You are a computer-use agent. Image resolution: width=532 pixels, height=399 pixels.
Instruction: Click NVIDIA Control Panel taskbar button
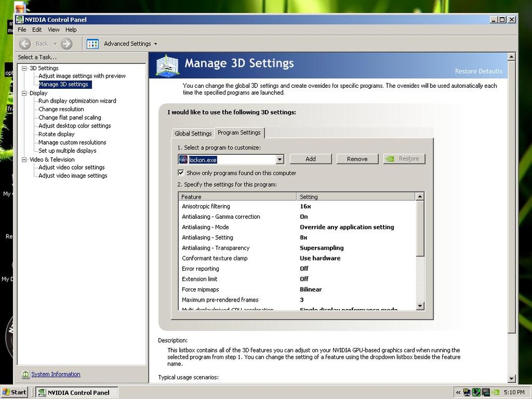[77, 393]
